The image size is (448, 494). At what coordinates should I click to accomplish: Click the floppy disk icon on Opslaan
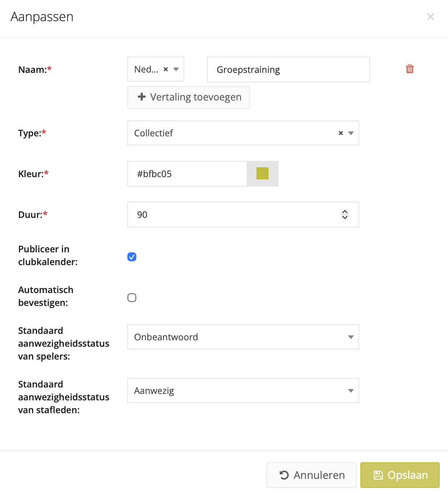378,475
